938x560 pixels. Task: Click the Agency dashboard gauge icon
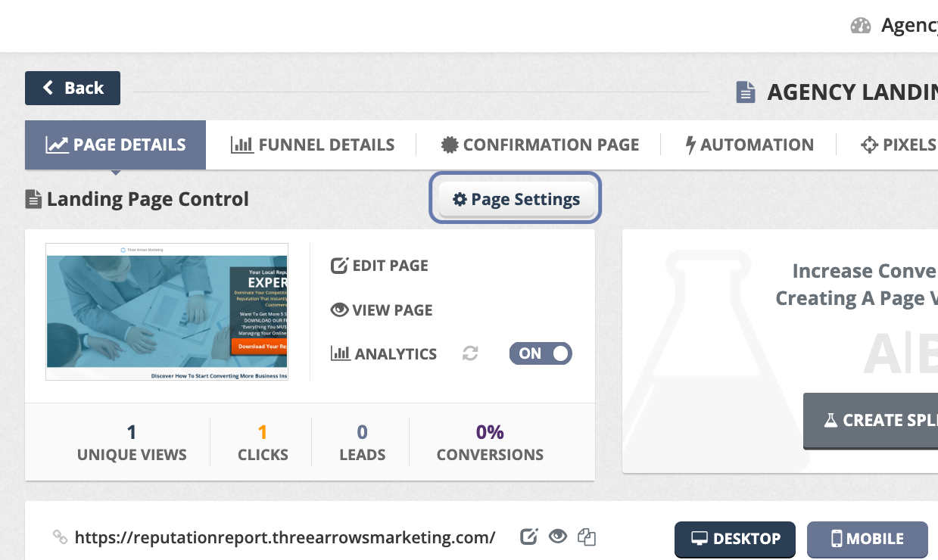click(x=861, y=26)
